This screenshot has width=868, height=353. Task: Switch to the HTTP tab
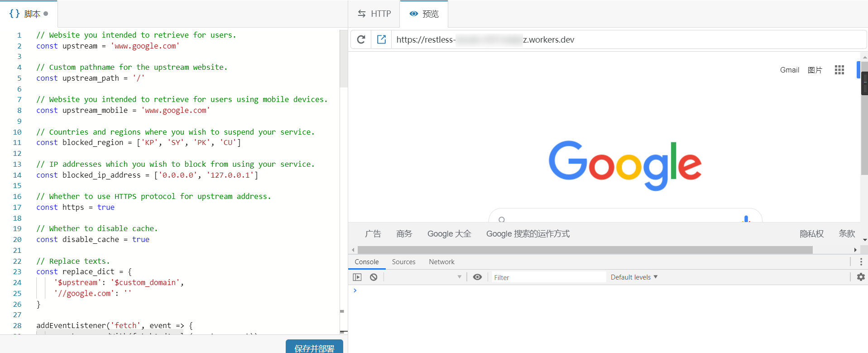click(374, 14)
